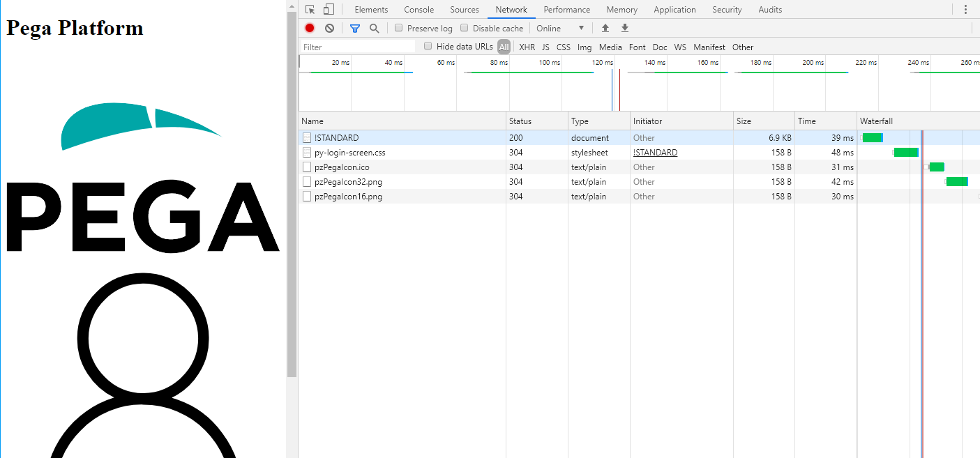Toggle the device toolbar icon
The width and height of the screenshot is (980, 458).
[x=329, y=10]
